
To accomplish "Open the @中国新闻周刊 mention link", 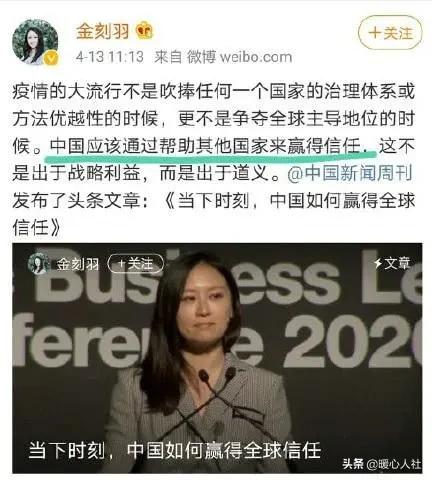I will coord(350,173).
